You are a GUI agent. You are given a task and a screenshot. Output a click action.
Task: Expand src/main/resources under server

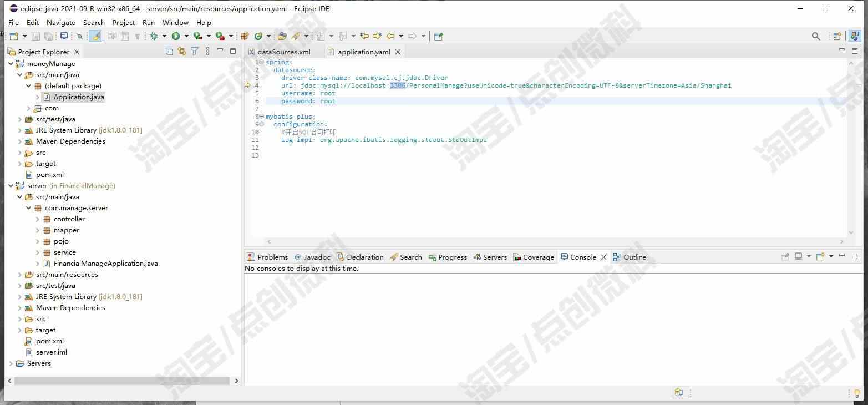click(19, 275)
